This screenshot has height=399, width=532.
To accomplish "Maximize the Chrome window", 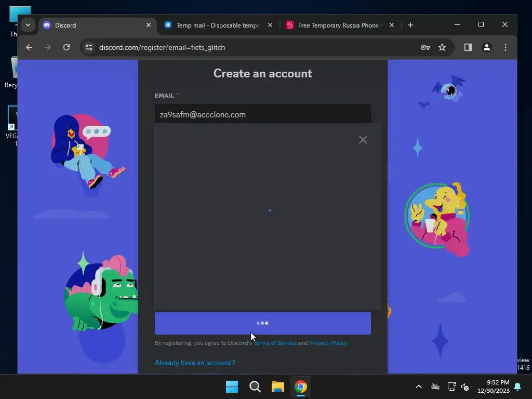I will point(481,25).
